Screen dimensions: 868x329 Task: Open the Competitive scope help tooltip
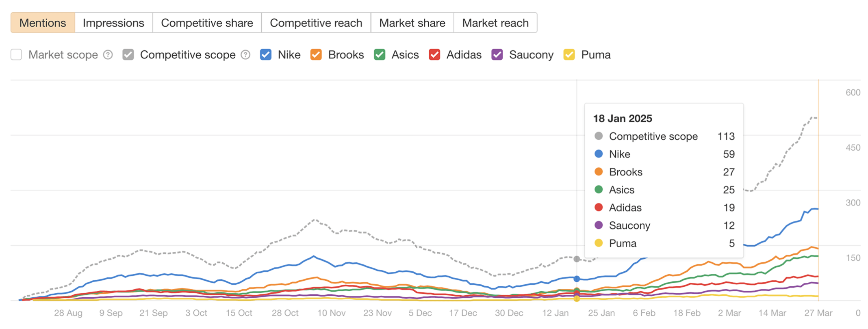(x=246, y=54)
